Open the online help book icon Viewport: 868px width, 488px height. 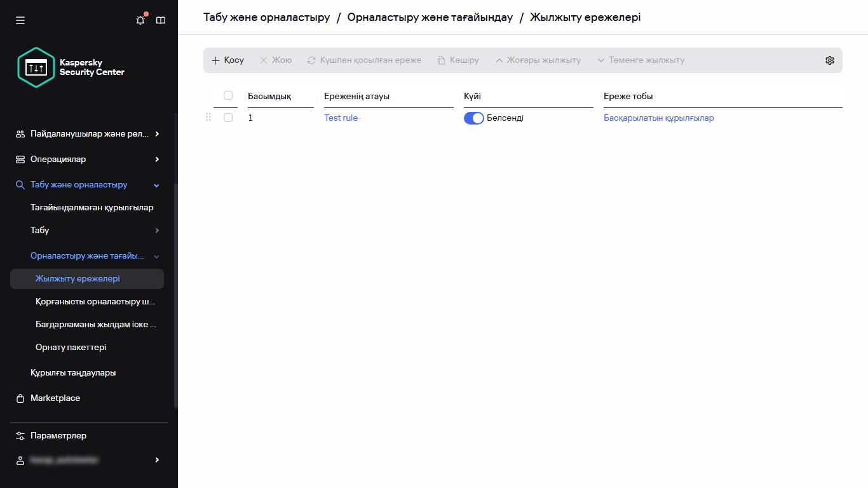point(161,20)
